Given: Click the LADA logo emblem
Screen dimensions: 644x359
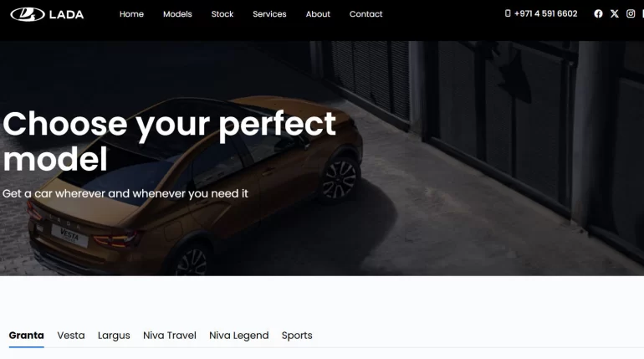Looking at the screenshot, I should point(28,14).
